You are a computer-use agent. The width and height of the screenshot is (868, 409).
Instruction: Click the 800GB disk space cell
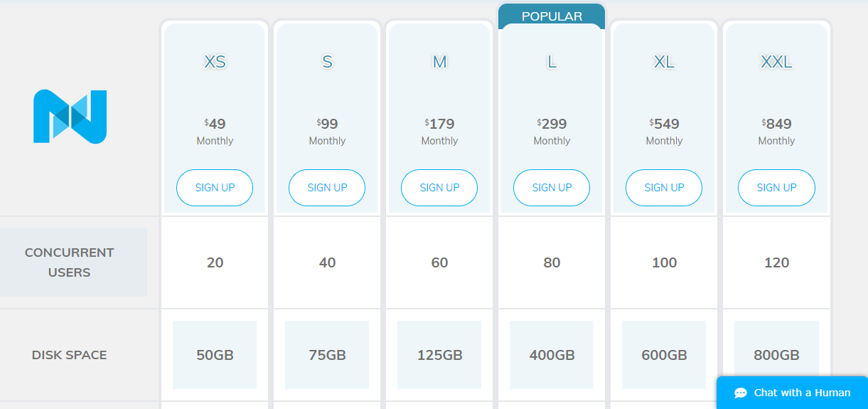pos(776,355)
